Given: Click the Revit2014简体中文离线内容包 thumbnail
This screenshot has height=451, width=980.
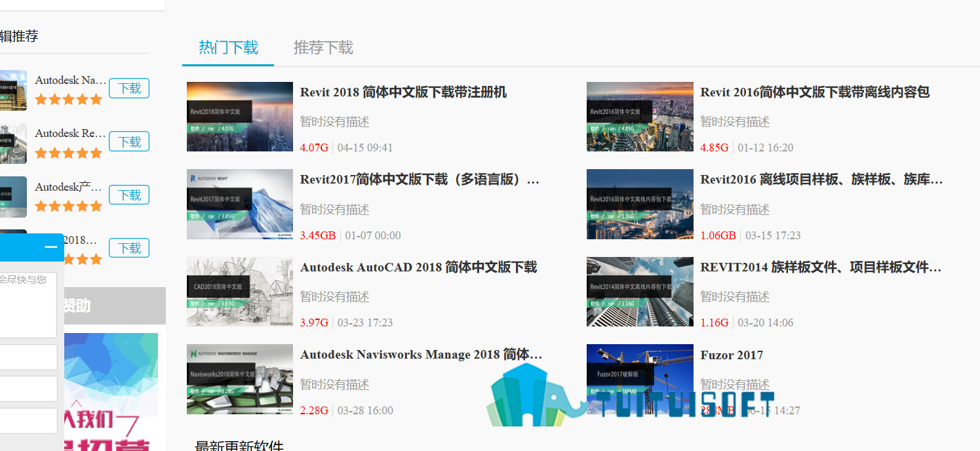Looking at the screenshot, I should pos(640,292).
